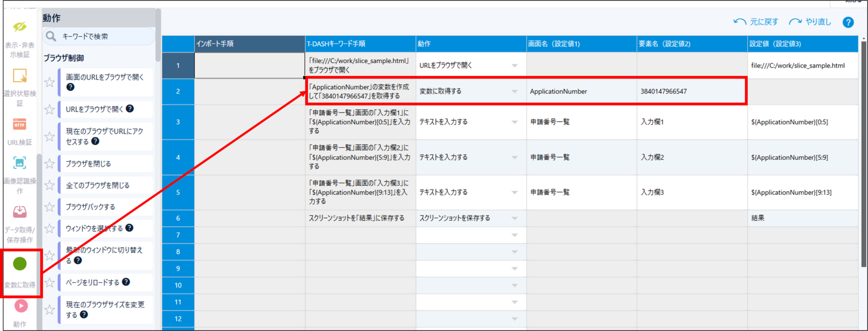Click the search magnifier icon

pos(51,36)
